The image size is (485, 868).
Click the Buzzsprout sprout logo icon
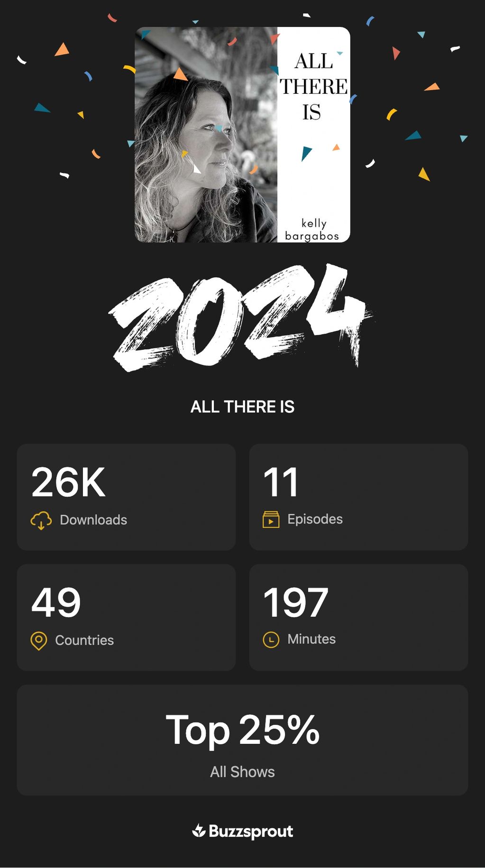(x=199, y=831)
